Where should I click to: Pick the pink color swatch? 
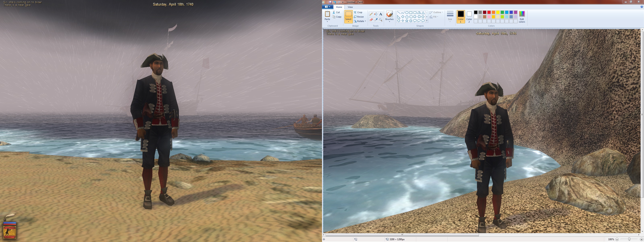[x=489, y=17]
